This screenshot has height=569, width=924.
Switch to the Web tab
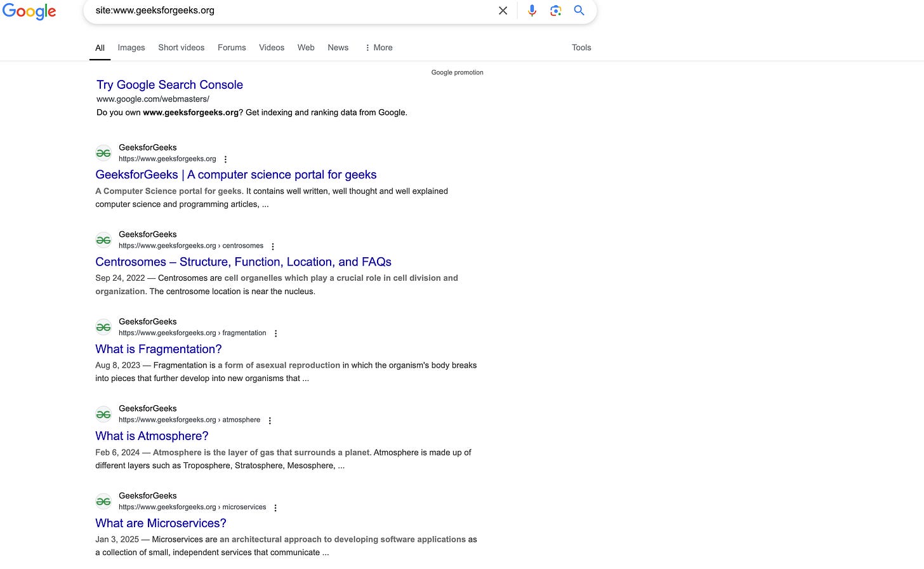click(x=306, y=48)
